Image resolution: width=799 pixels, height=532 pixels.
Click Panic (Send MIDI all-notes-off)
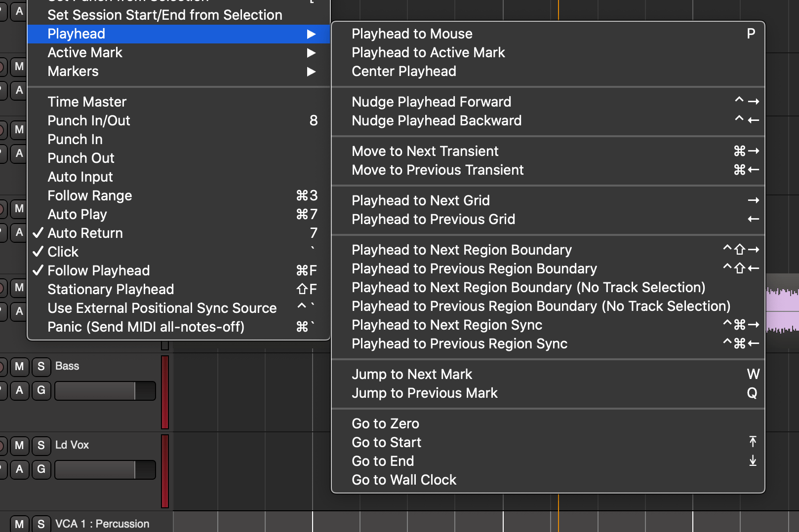146,327
